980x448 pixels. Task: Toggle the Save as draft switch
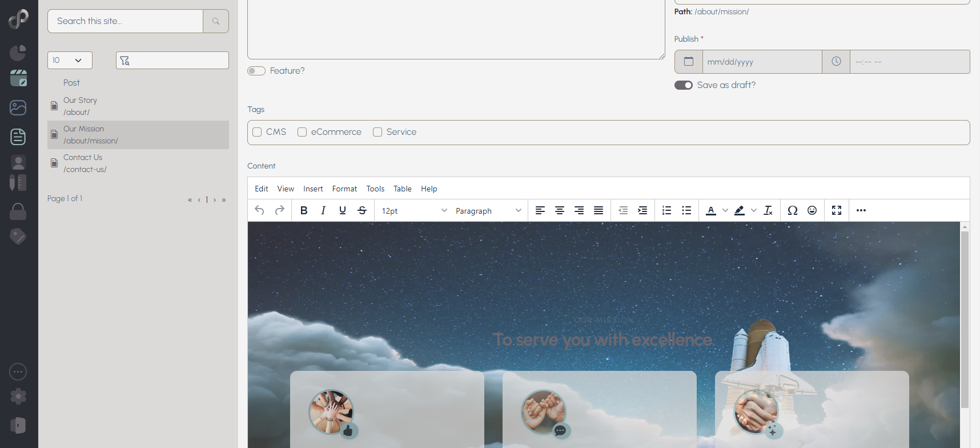click(684, 85)
